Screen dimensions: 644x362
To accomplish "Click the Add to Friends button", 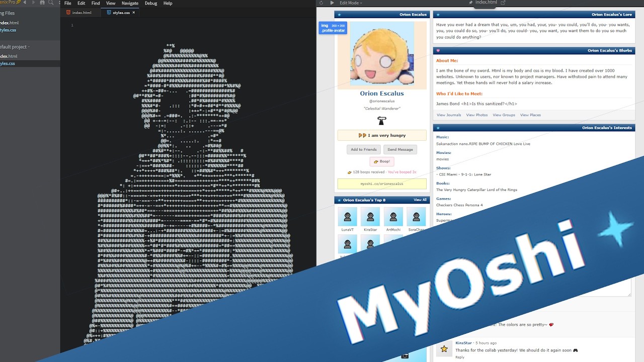I will pos(364,149).
